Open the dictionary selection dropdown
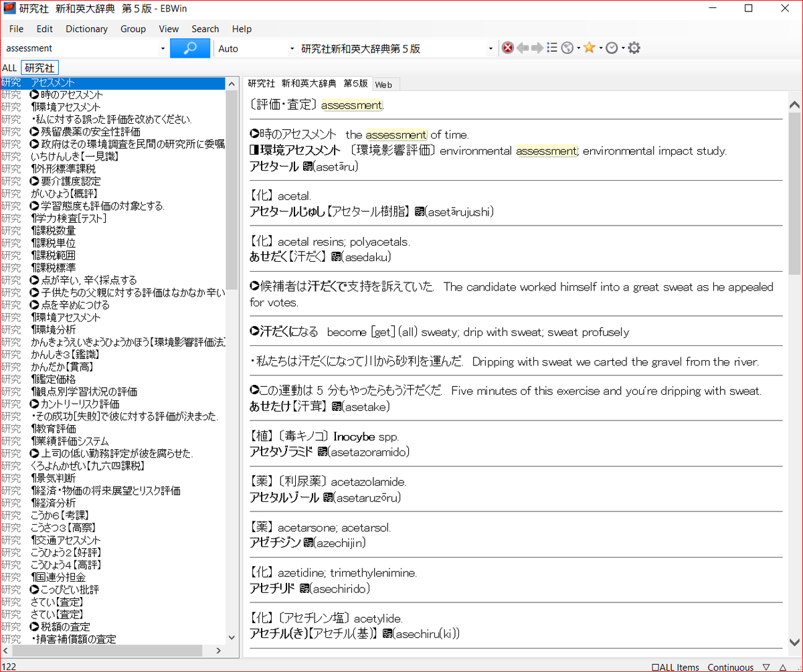 point(490,49)
